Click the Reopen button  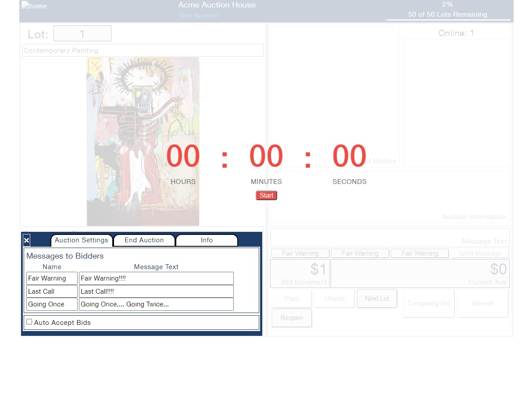tap(292, 318)
